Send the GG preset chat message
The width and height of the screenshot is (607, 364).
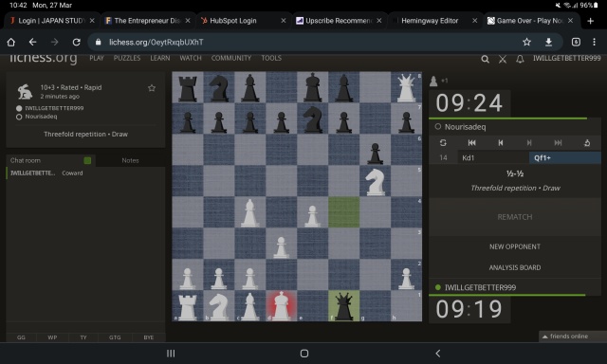tap(21, 337)
